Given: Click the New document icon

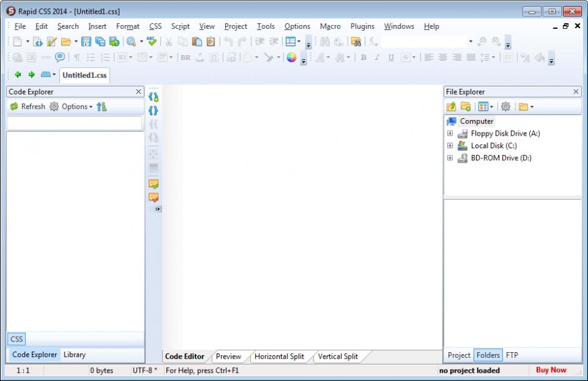Looking at the screenshot, I should pyautogui.click(x=18, y=41).
